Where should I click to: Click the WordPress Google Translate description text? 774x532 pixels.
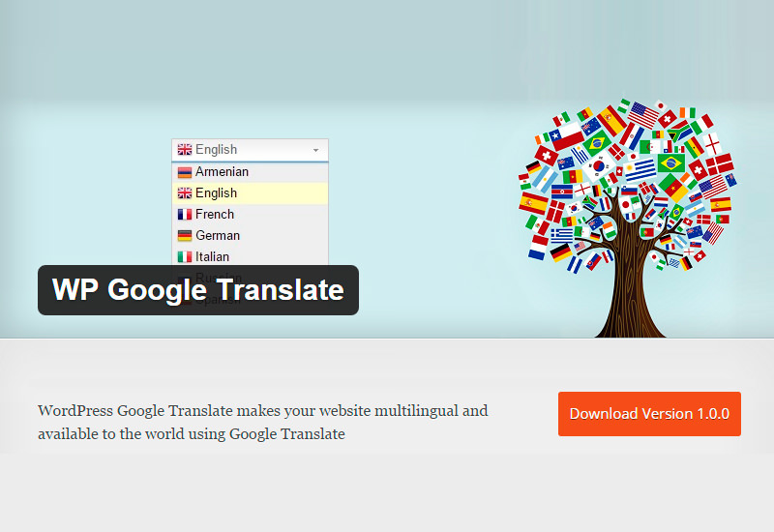tap(262, 422)
